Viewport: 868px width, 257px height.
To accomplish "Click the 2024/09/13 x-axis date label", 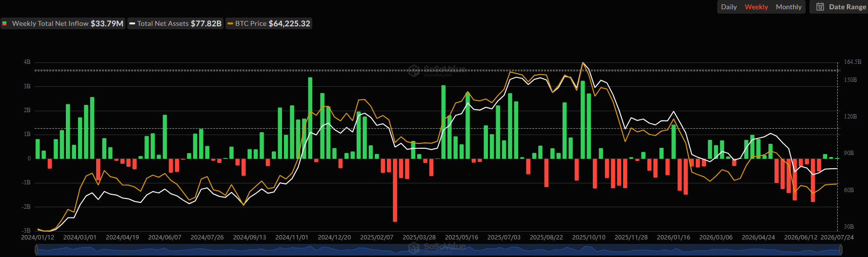I will point(250,237).
